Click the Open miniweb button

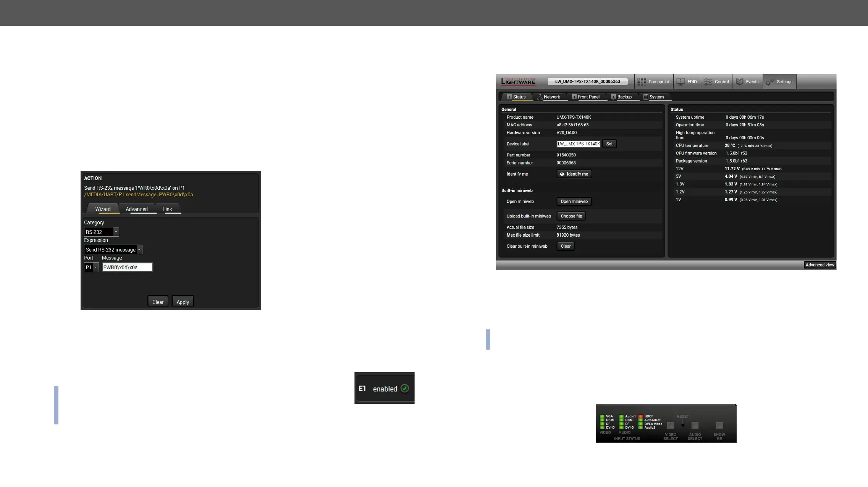click(x=574, y=202)
